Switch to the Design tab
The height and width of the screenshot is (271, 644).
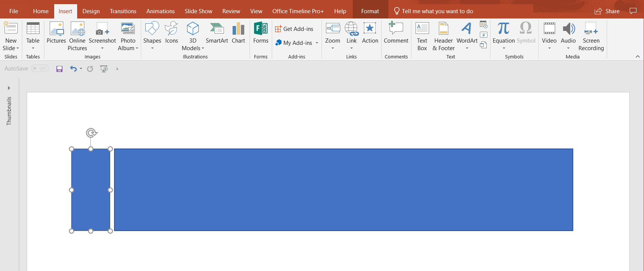pyautogui.click(x=91, y=11)
